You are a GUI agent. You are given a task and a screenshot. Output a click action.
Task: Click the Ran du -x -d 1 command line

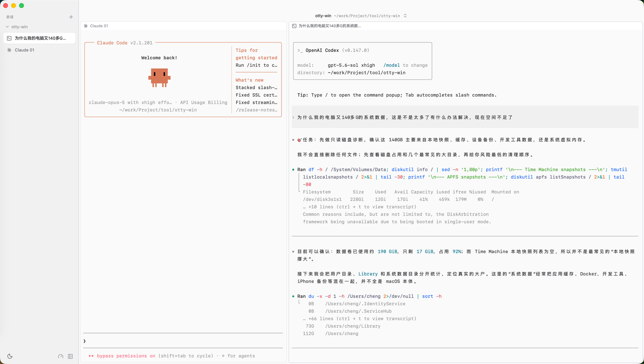pos(369,297)
